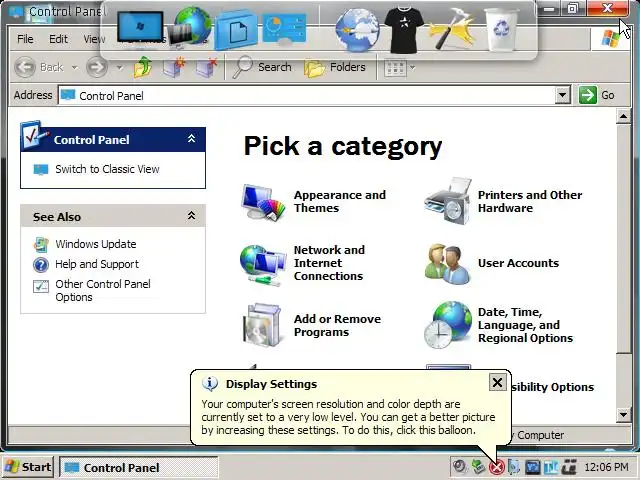
Task: Open the View menu
Action: click(x=94, y=39)
